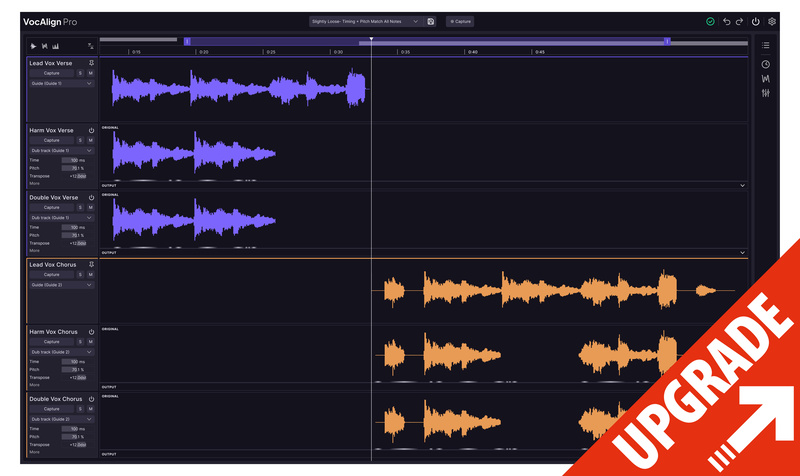Capture audio for Lead Vox Chorus
This screenshot has width=800, height=476.
click(52, 274)
